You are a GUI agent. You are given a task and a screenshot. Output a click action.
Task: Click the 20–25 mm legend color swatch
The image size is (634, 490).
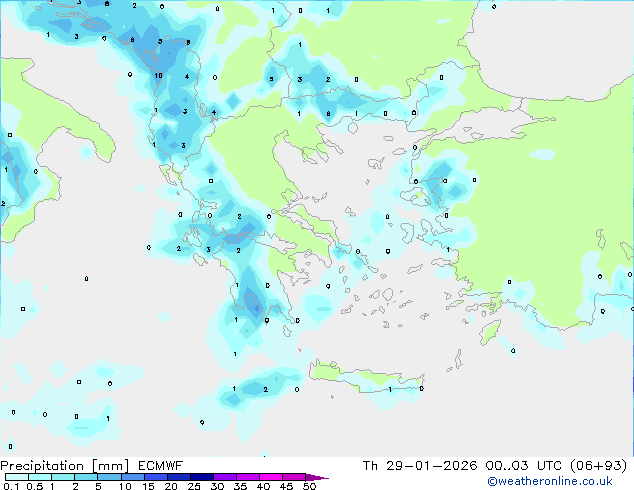click(178, 477)
